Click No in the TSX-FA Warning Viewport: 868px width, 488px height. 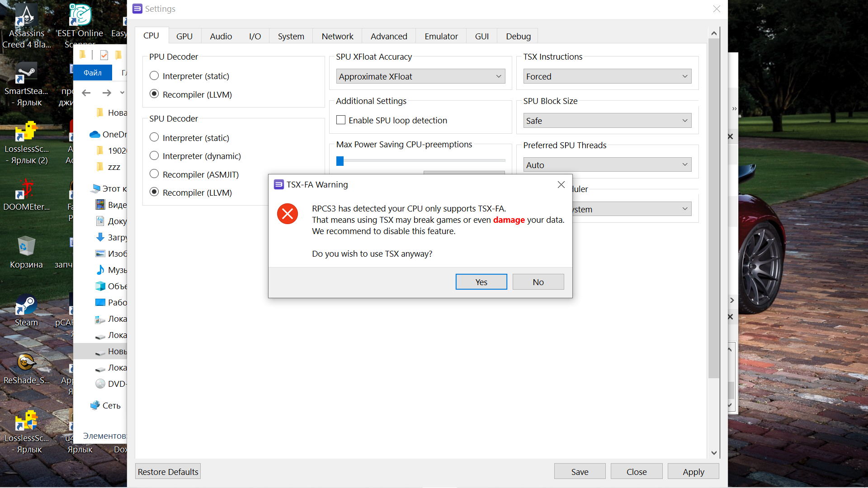click(538, 282)
